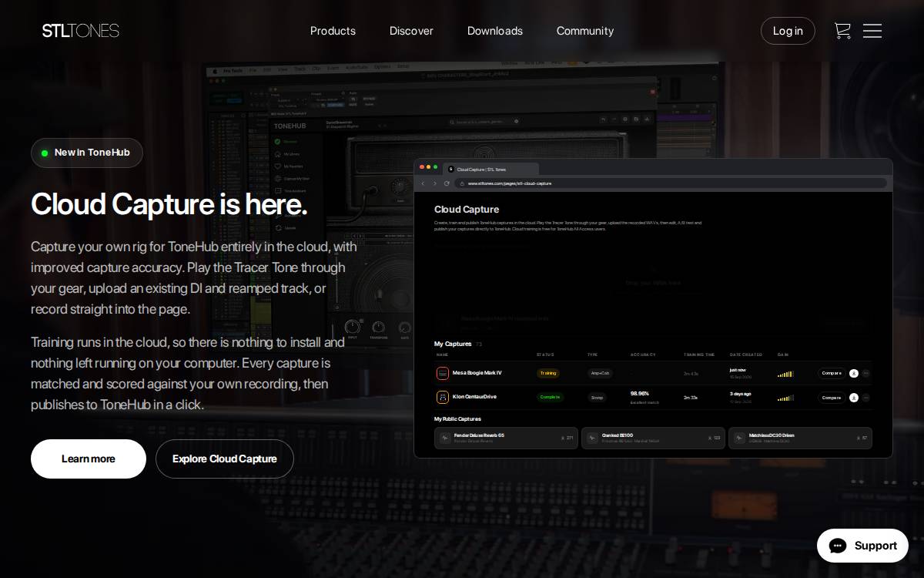The image size is (924, 578).
Task: Click the gain meter in Klon Centaur row
Action: point(785,398)
